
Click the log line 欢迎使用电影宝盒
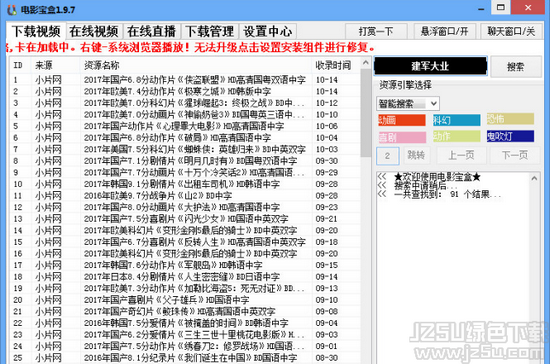coord(437,177)
